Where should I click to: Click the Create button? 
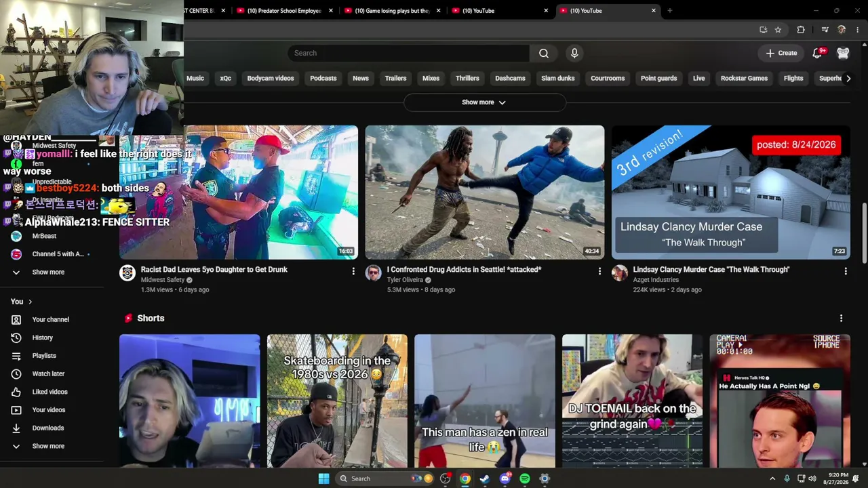click(x=781, y=53)
